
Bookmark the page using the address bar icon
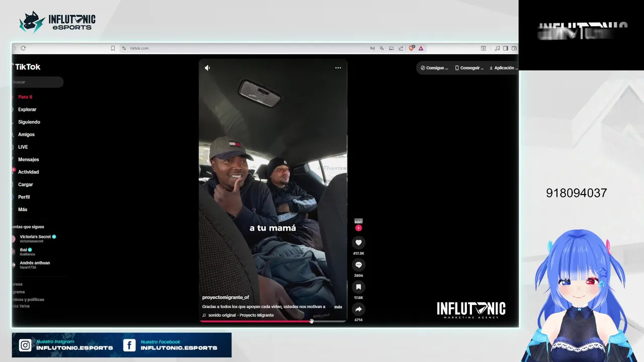pyautogui.click(x=113, y=48)
